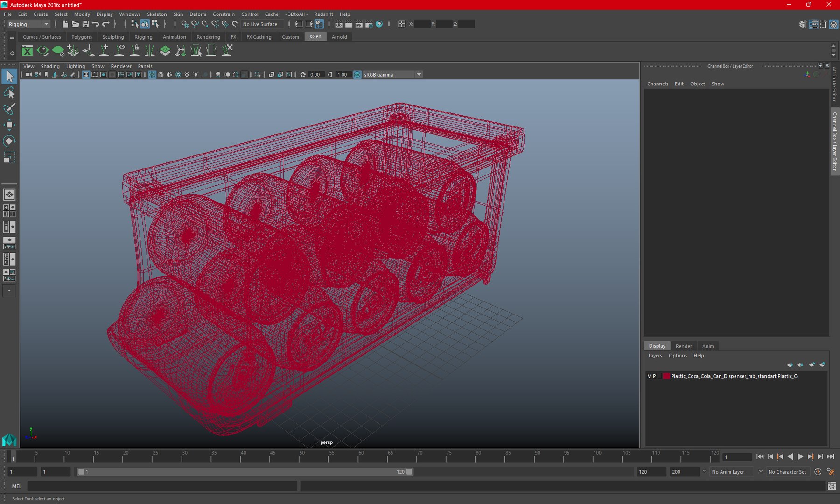Open the XGen window shelf icon
The image size is (840, 504).
[x=28, y=50]
